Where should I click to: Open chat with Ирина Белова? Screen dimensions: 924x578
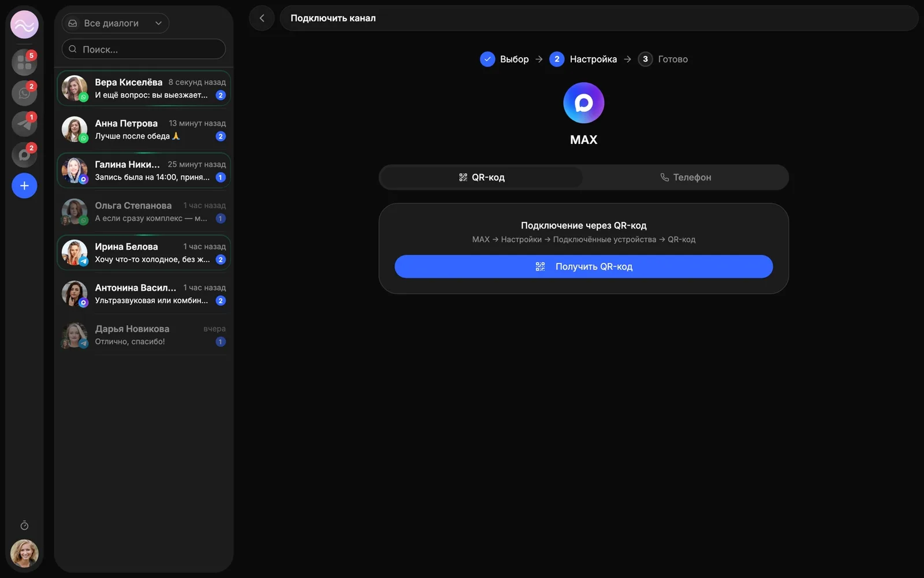click(144, 253)
